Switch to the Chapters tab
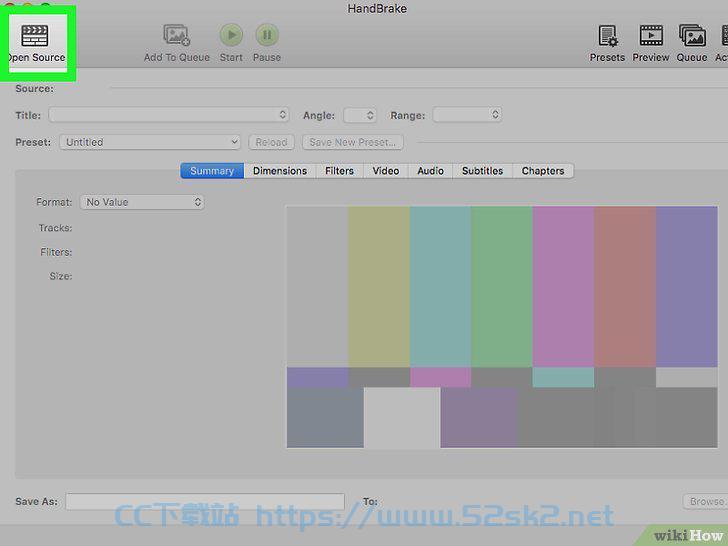Viewport: 728px width, 546px height. (543, 171)
